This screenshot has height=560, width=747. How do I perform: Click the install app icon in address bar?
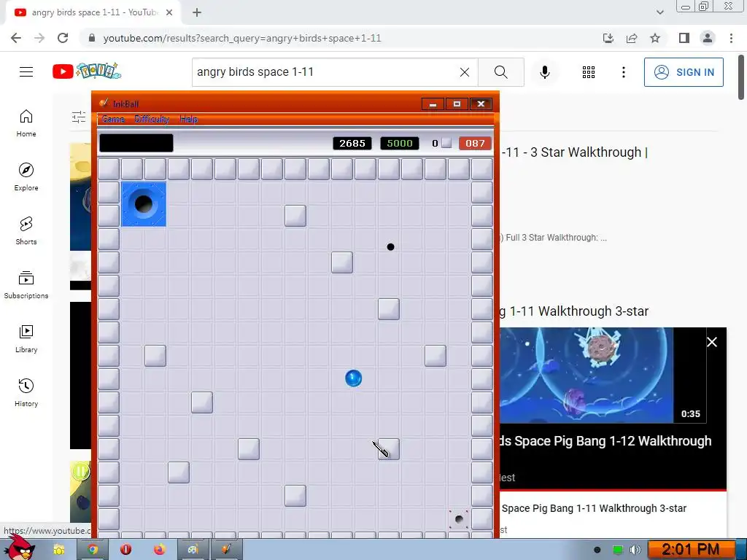608,38
